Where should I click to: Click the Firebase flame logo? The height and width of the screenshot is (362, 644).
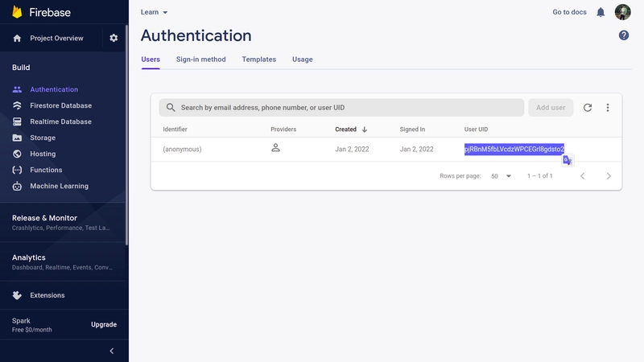point(17,12)
